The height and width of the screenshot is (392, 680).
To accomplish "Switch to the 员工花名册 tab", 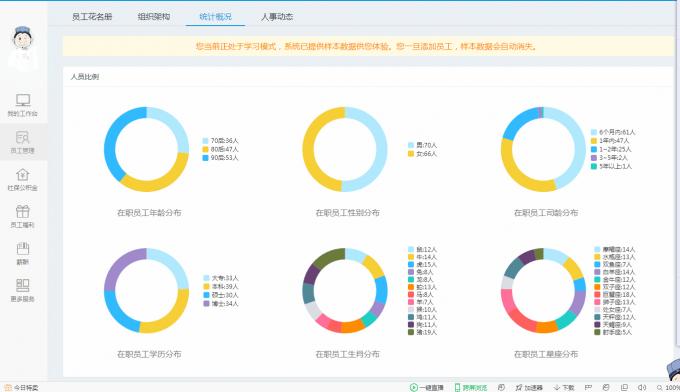I will [92, 16].
